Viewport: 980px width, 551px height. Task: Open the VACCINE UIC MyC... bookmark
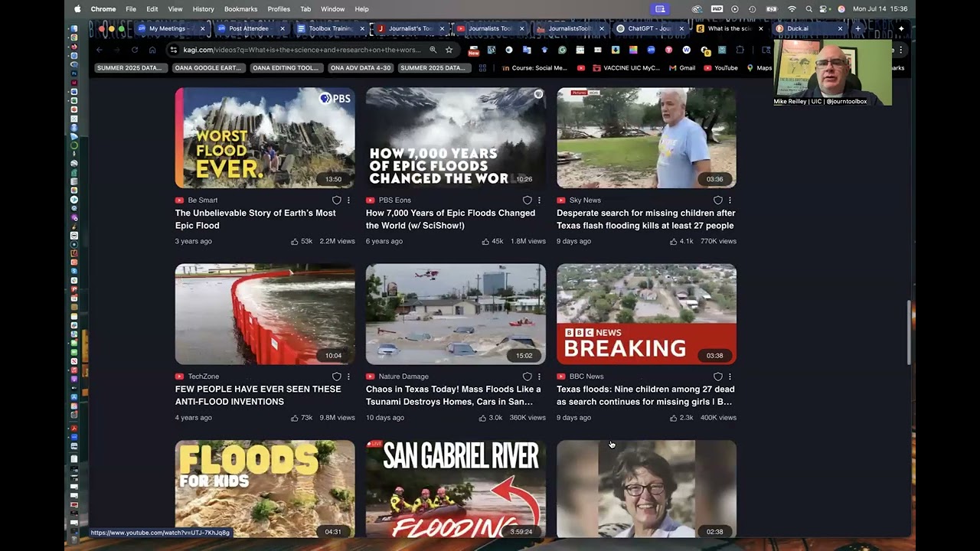(626, 68)
